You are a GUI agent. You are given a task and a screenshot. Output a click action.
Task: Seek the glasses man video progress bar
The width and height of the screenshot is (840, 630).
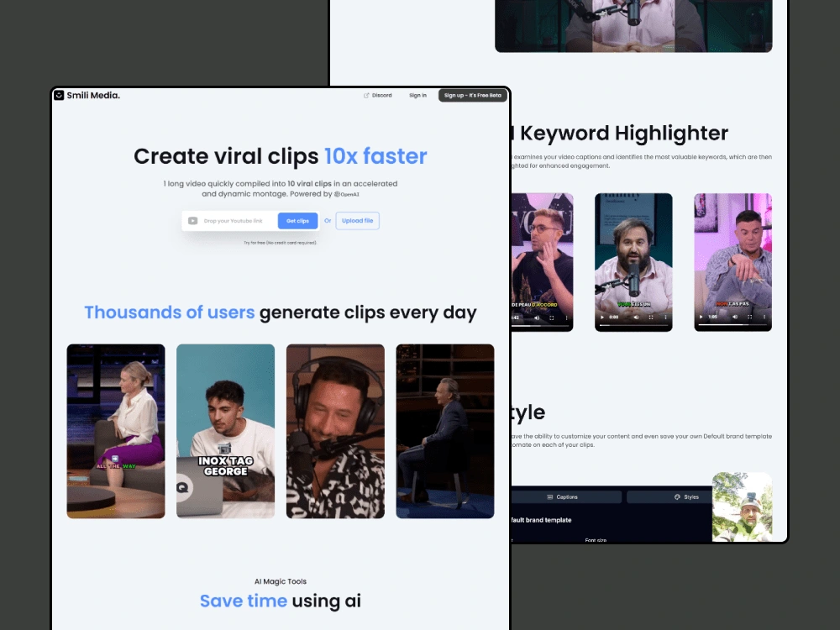click(540, 325)
